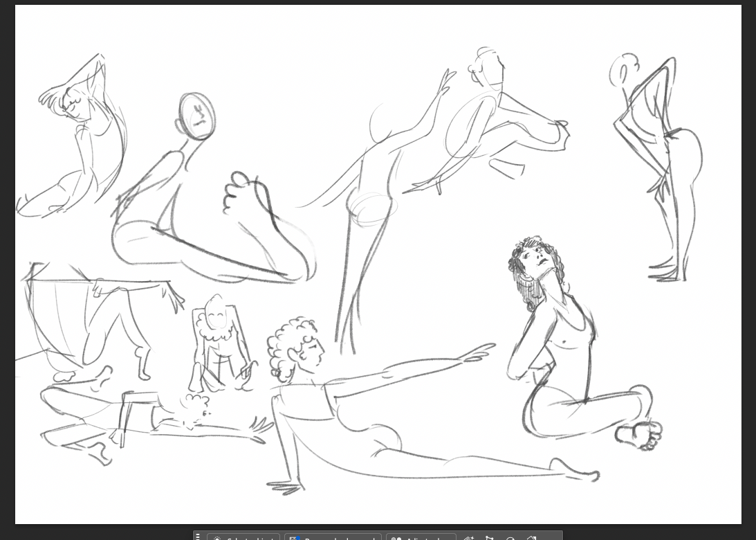The width and height of the screenshot is (756, 540).
Task: Click the curly head of the figure lying down
Action: click(196, 409)
